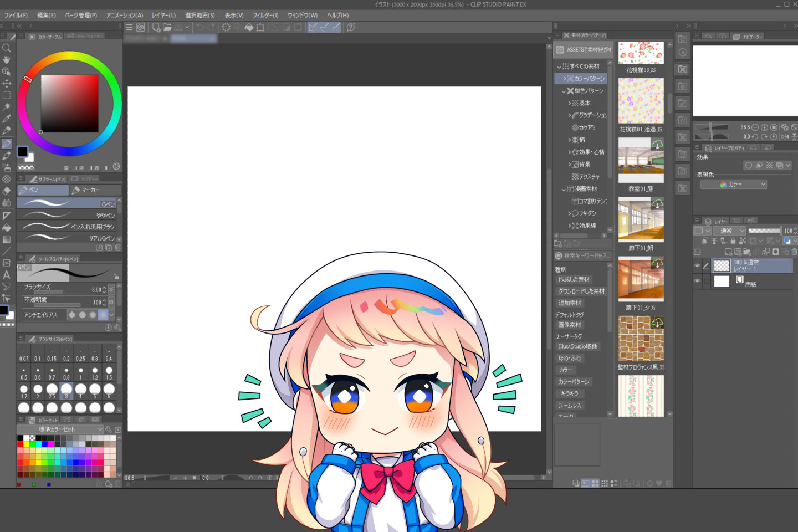Select the Zoom tool in the toolbar
This screenshot has height=532, width=798.
[7, 48]
